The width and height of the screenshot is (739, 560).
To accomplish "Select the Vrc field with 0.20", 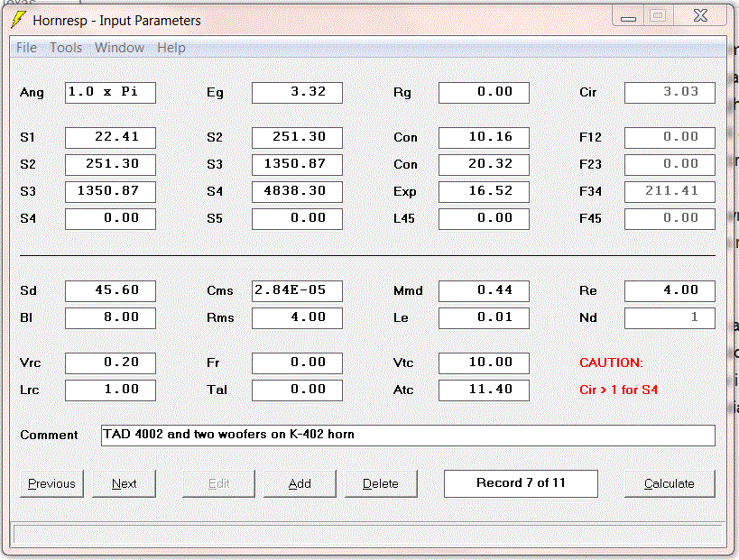I will [110, 363].
